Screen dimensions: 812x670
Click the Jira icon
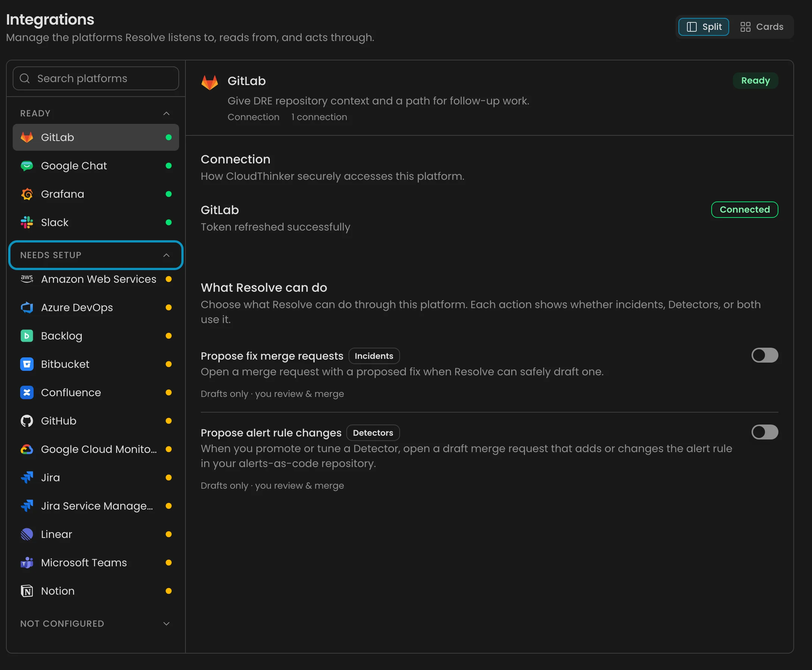point(26,478)
